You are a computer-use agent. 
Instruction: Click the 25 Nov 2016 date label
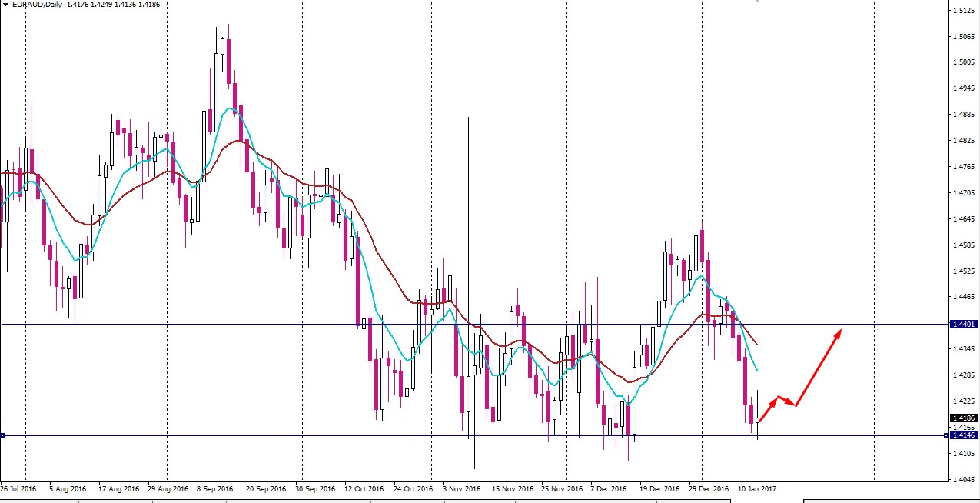(x=560, y=488)
